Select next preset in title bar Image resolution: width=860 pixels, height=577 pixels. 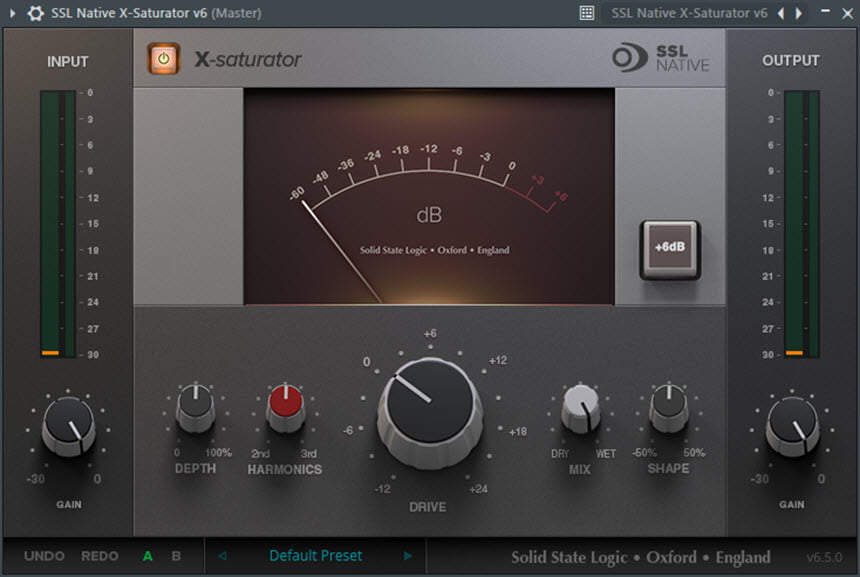pyautogui.click(x=799, y=13)
